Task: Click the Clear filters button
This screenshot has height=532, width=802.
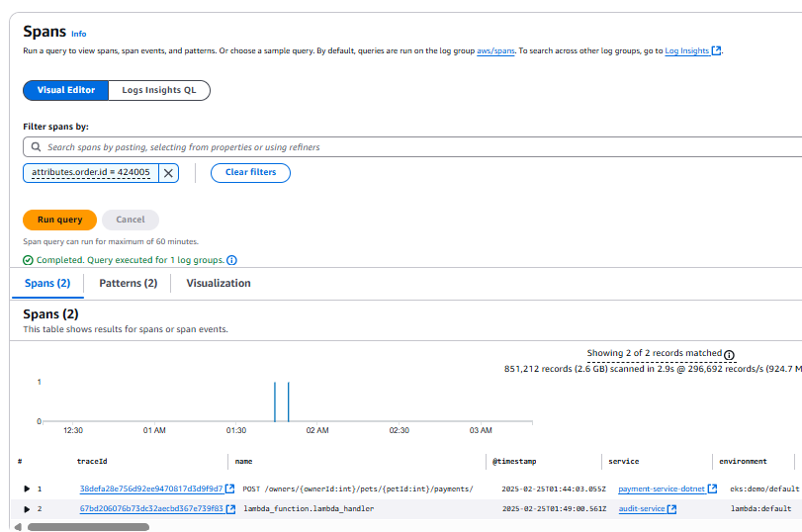Action: click(250, 172)
